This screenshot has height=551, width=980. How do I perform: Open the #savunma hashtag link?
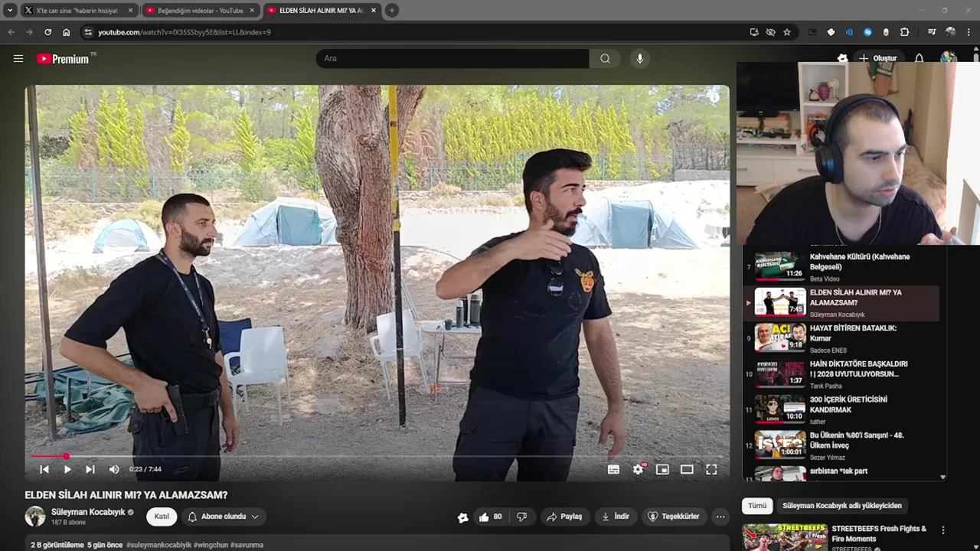(247, 545)
